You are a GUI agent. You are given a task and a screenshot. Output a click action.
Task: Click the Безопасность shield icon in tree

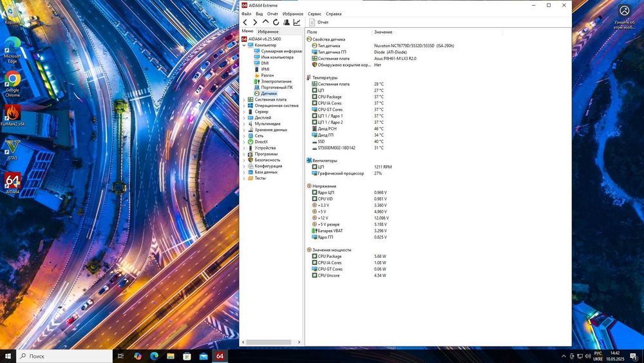251,160
